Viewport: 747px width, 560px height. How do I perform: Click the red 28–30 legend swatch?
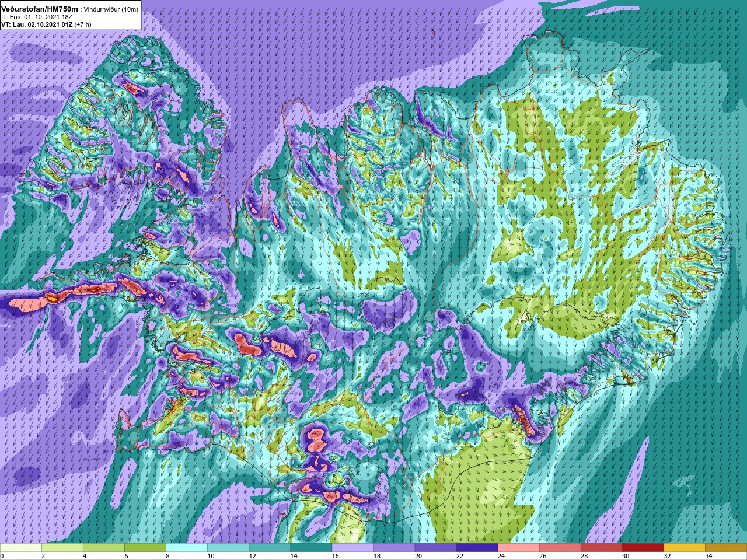tap(601, 548)
